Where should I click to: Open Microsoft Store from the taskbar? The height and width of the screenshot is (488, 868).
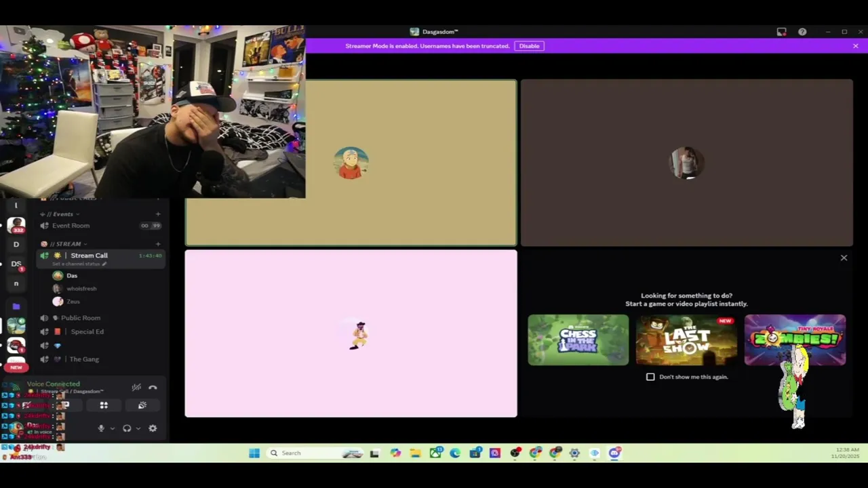point(475,453)
